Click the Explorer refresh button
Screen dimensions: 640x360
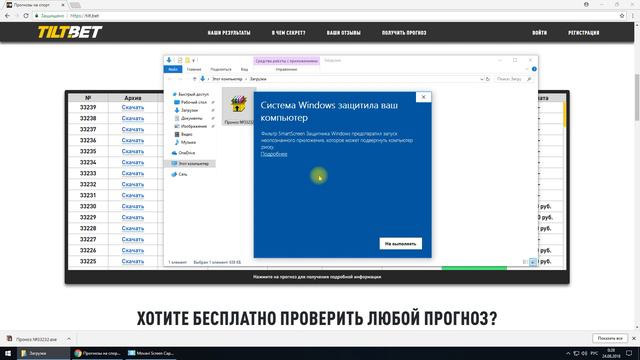click(488, 79)
